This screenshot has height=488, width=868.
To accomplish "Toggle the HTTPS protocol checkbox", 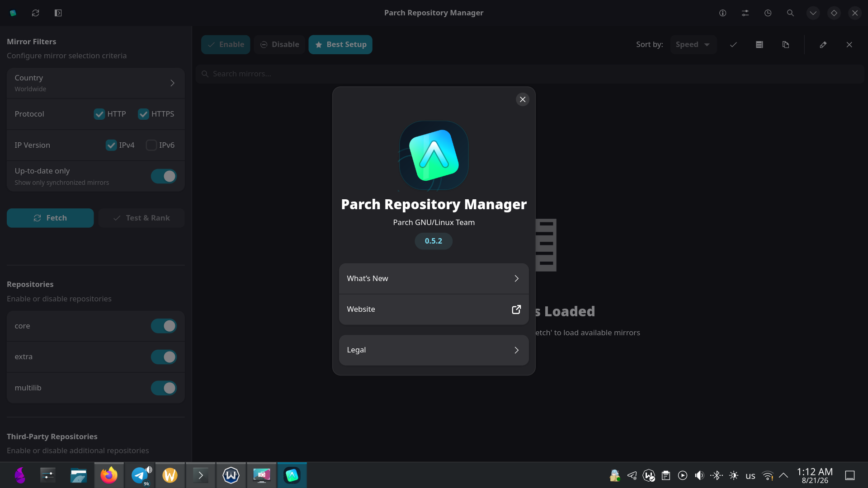I will [143, 114].
